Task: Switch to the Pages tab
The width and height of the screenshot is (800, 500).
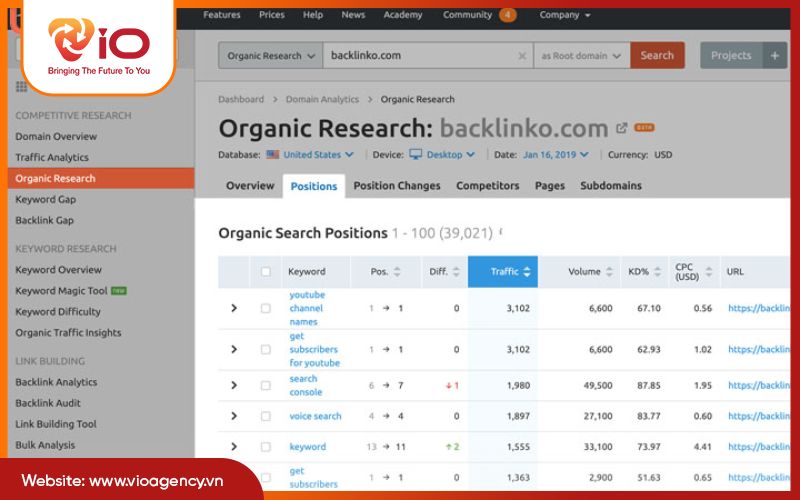Action: pyautogui.click(x=549, y=186)
